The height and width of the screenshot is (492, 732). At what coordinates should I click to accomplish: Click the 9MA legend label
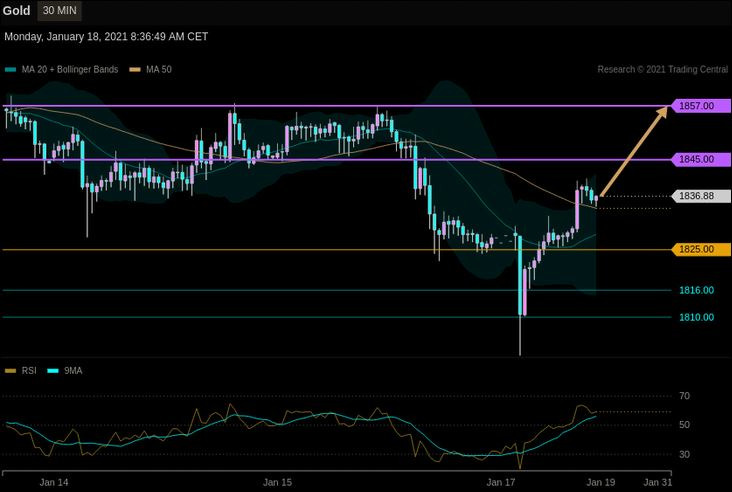point(73,371)
